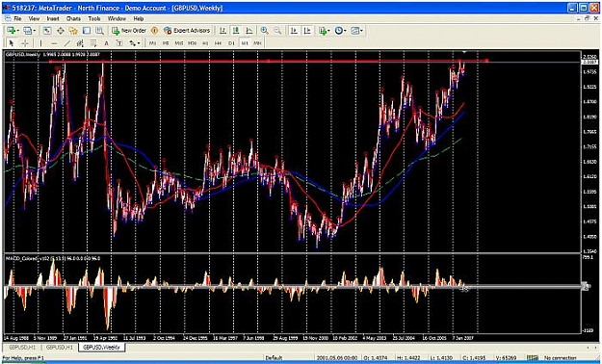Select the red horizontal resistance line

tap(269, 61)
